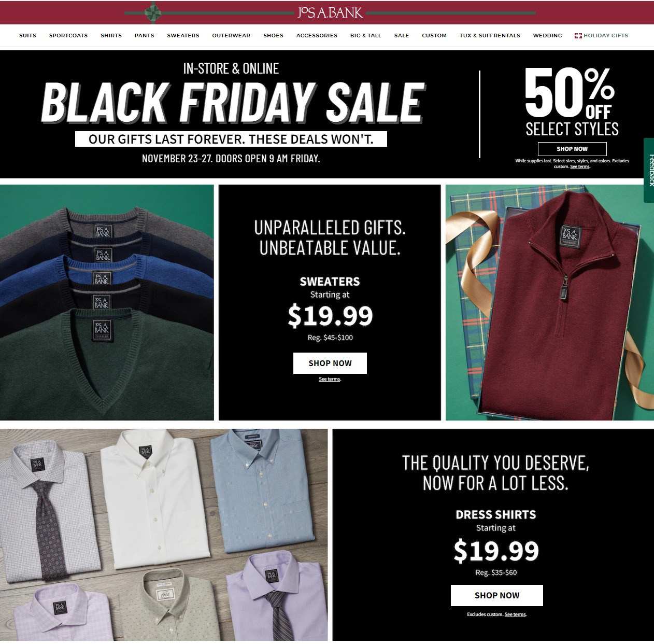Click Shop Now for dress shirts

point(497,595)
